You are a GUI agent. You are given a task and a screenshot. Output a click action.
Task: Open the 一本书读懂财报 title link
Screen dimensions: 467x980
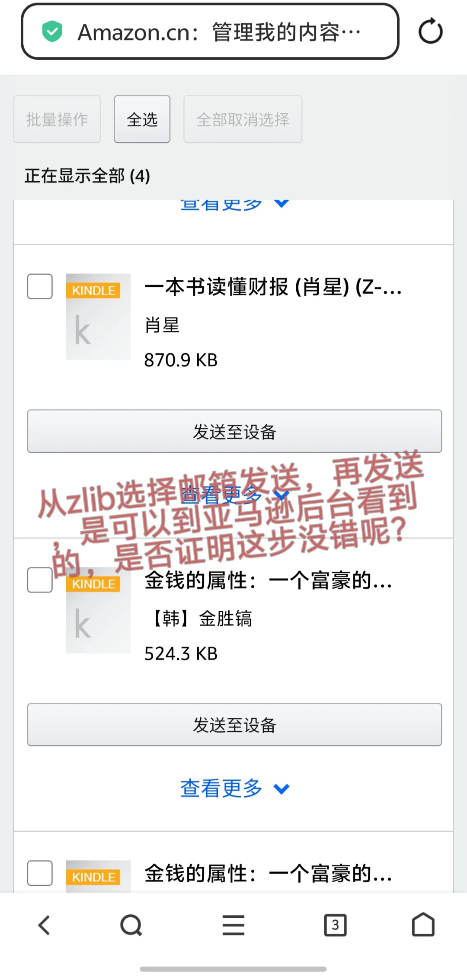tap(273, 287)
